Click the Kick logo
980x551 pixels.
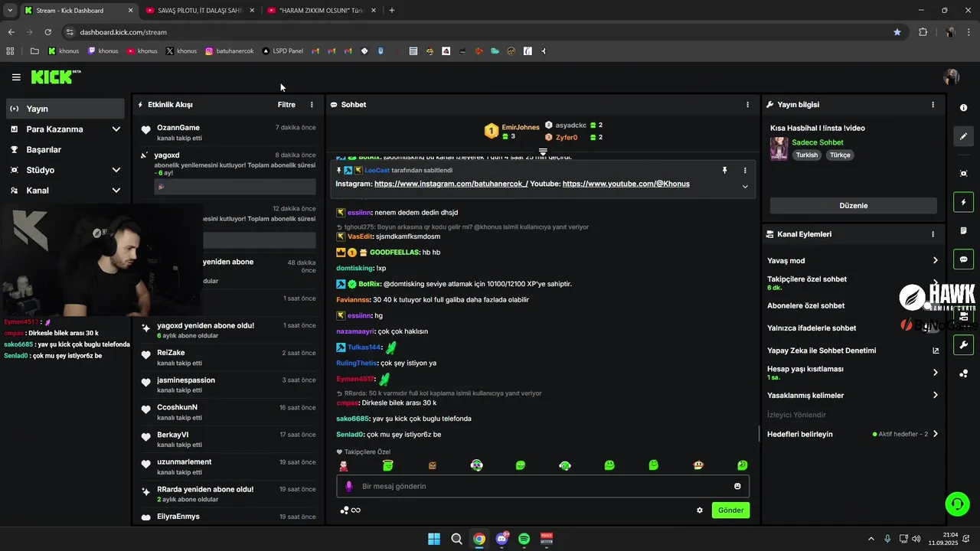point(55,77)
